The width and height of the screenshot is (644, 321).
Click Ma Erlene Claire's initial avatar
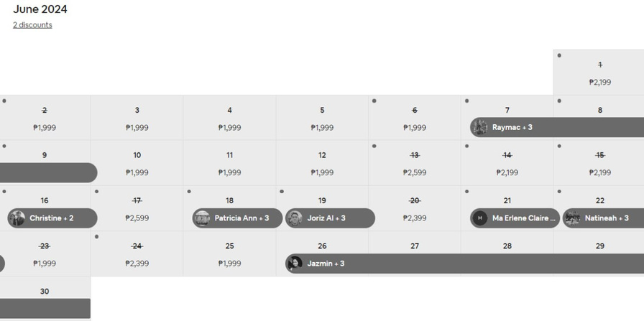[x=479, y=218]
